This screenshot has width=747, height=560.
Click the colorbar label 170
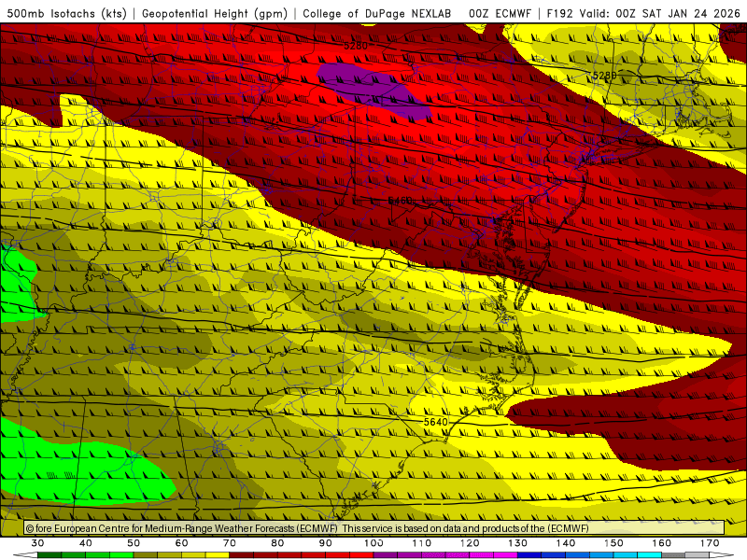pyautogui.click(x=710, y=543)
